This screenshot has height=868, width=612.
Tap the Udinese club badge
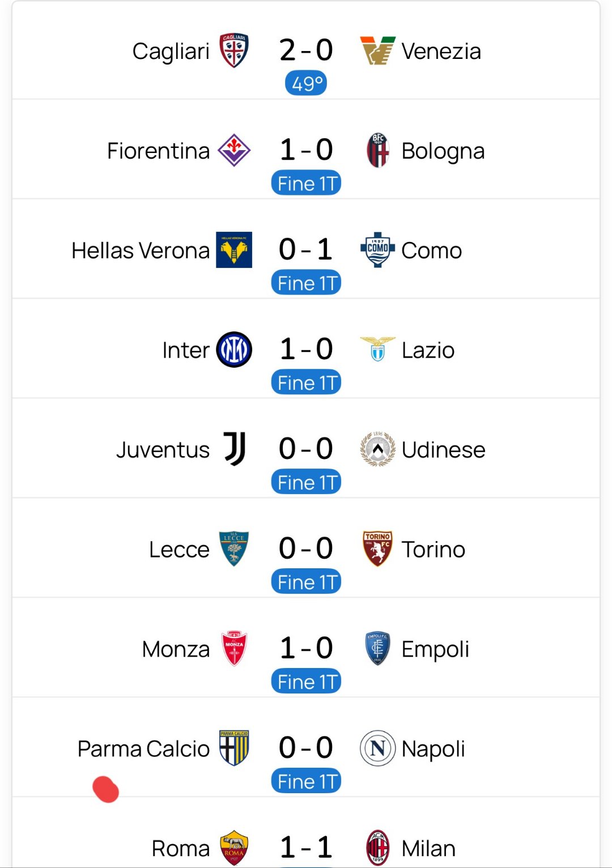[x=377, y=449]
